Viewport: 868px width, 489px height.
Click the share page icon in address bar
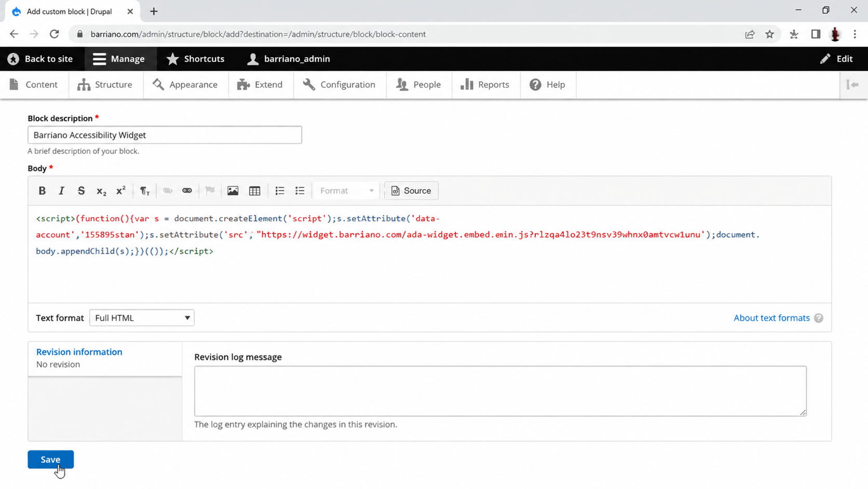click(750, 34)
